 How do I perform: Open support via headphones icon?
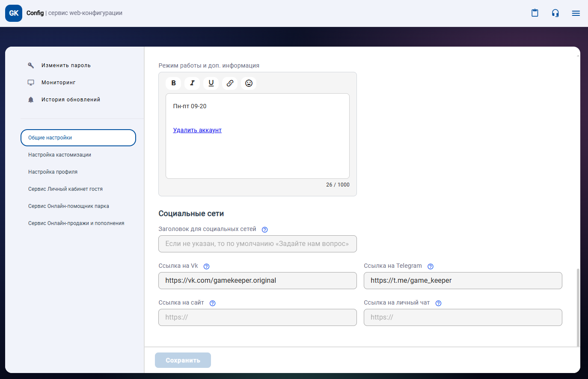point(555,13)
